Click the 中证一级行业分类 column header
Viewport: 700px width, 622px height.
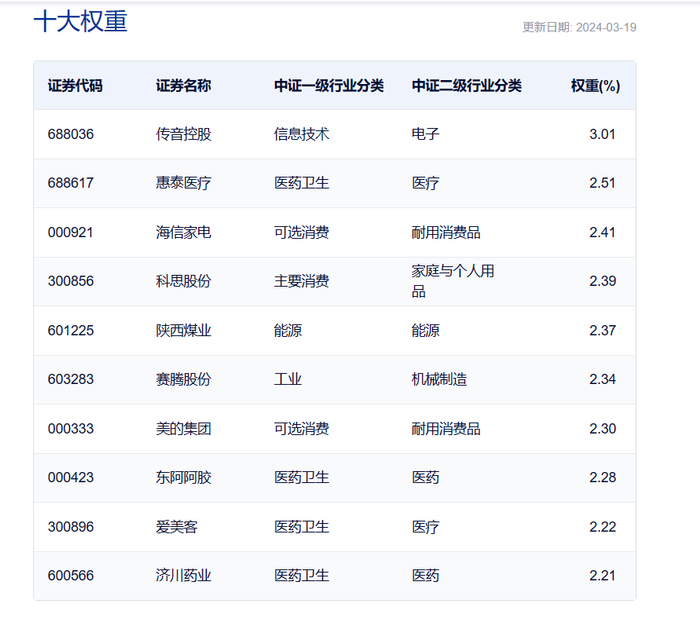click(x=329, y=86)
